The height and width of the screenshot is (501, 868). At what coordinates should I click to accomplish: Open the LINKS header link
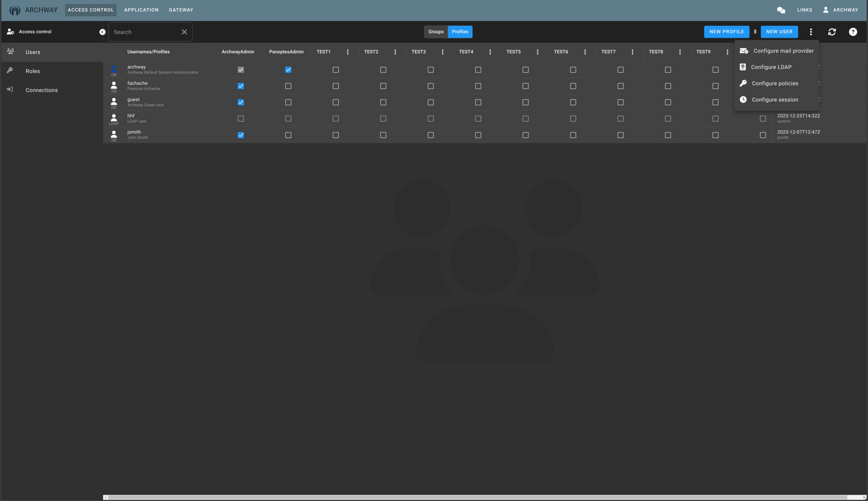(x=804, y=10)
